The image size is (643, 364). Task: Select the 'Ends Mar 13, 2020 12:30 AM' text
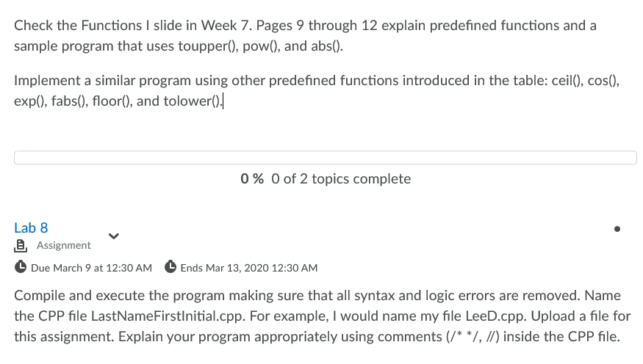tap(249, 268)
